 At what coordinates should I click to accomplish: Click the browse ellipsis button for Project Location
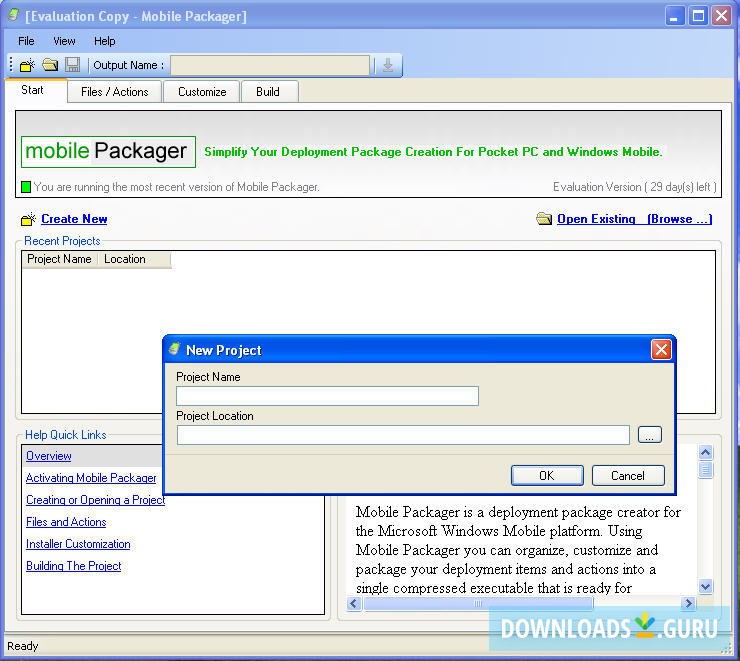[649, 435]
